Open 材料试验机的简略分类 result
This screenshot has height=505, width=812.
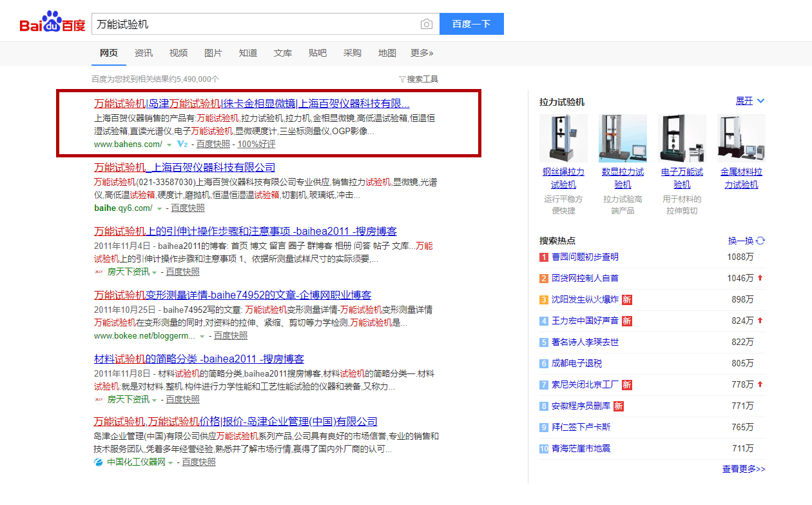tap(199, 359)
